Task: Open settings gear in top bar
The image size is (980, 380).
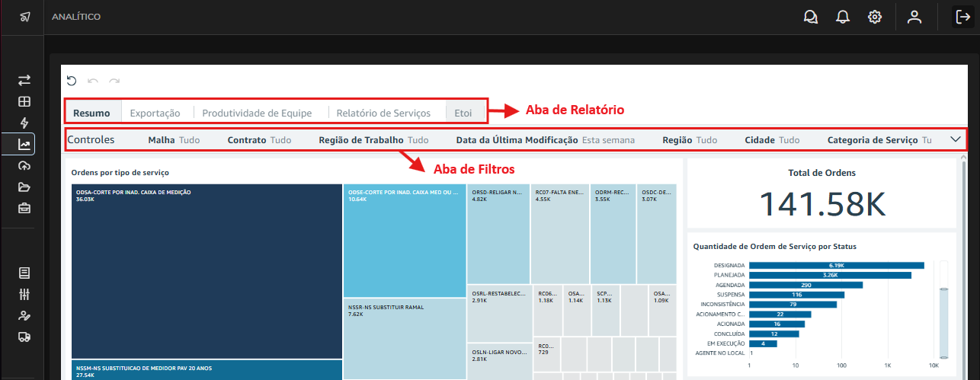Action: tap(875, 17)
